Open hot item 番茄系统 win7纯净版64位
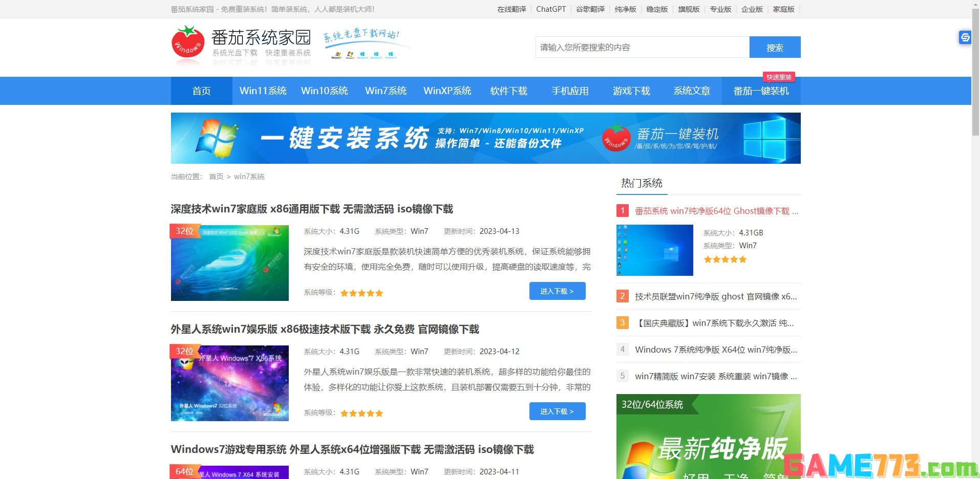Screen dimensions: 980x479 716,211
